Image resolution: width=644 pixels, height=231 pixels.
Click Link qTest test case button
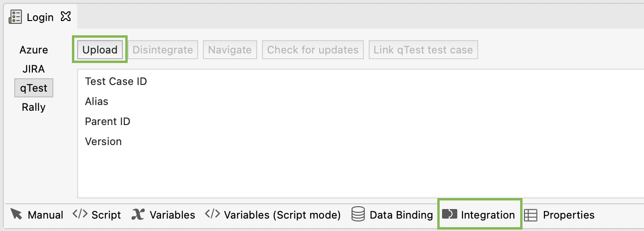423,50
